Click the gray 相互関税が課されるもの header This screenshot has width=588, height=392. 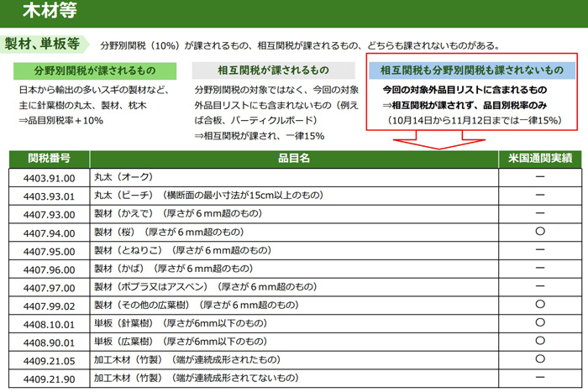[273, 71]
